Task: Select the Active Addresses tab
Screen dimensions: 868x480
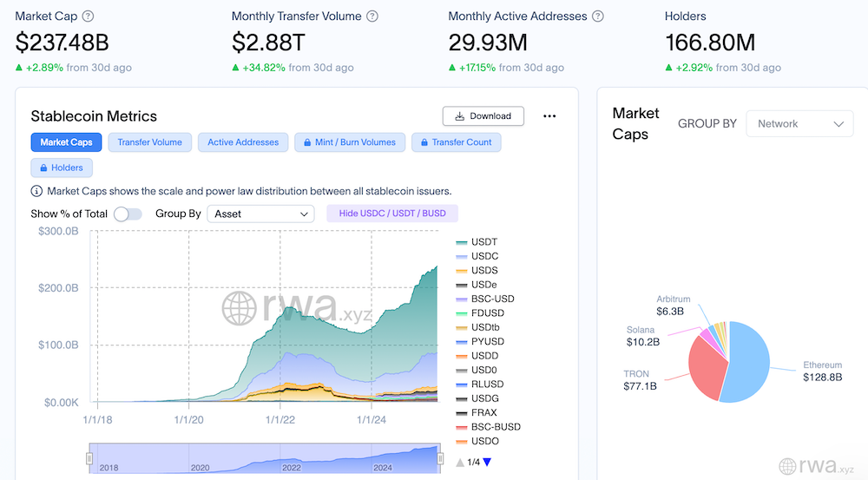Action: [243, 142]
